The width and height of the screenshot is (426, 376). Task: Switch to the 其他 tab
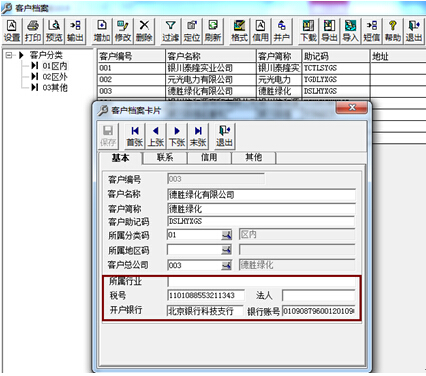[x=254, y=157]
